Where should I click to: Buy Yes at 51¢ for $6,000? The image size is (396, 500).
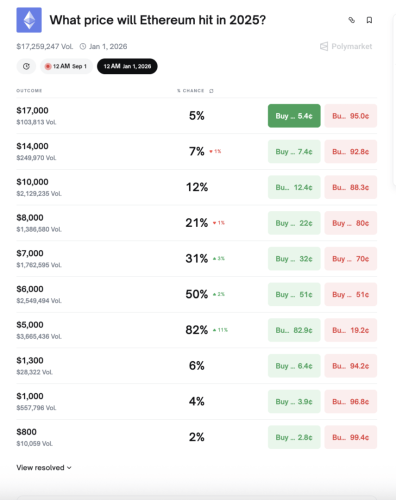point(294,294)
